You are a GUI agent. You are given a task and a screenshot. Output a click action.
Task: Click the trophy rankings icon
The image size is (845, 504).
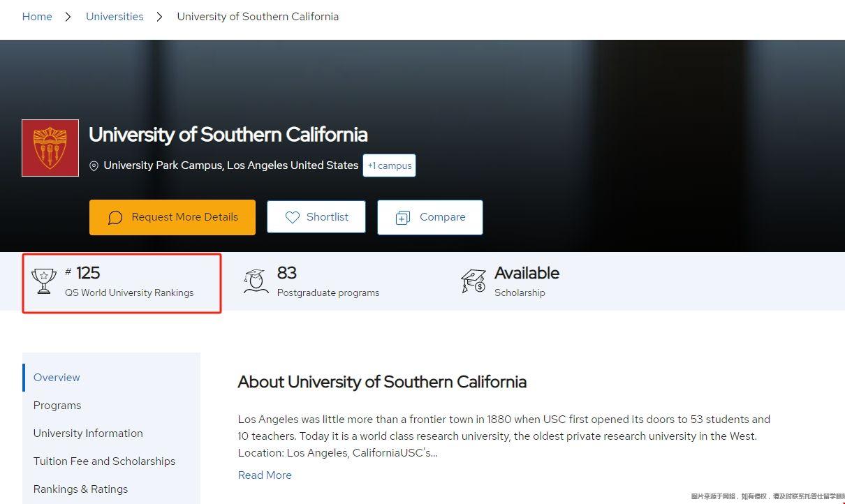pyautogui.click(x=44, y=281)
